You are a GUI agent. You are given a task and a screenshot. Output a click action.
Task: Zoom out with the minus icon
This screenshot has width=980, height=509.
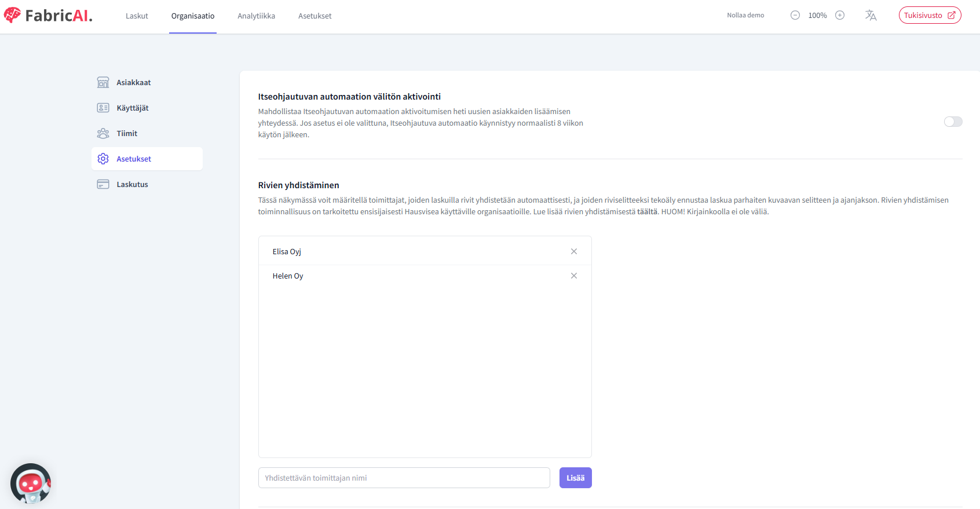(x=795, y=16)
